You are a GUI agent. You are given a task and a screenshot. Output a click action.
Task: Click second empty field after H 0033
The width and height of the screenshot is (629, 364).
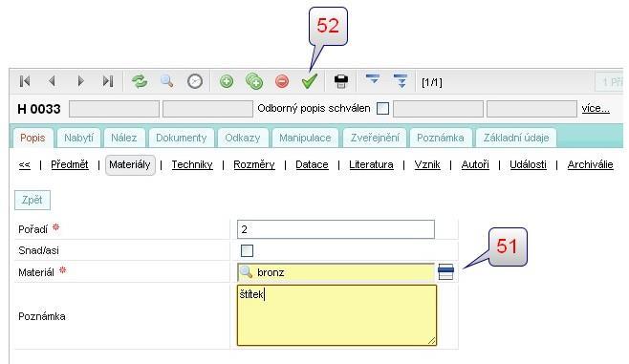coord(207,109)
